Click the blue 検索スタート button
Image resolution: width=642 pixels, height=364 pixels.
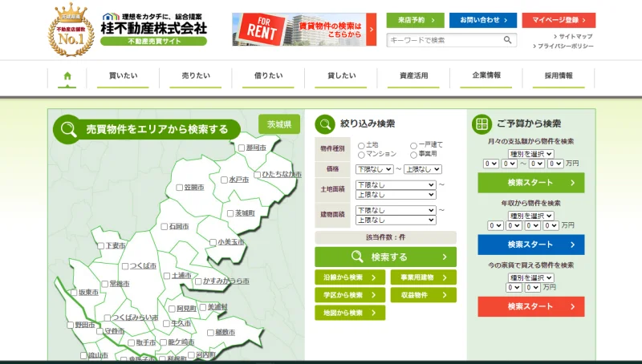pyautogui.click(x=531, y=245)
